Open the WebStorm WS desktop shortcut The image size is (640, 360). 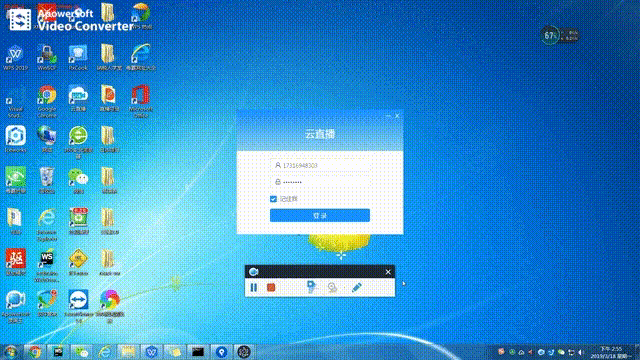[x=47, y=265]
